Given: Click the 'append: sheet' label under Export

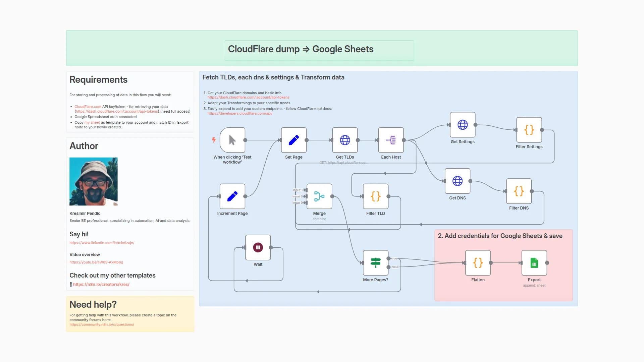Looking at the screenshot, I should pyautogui.click(x=534, y=285).
